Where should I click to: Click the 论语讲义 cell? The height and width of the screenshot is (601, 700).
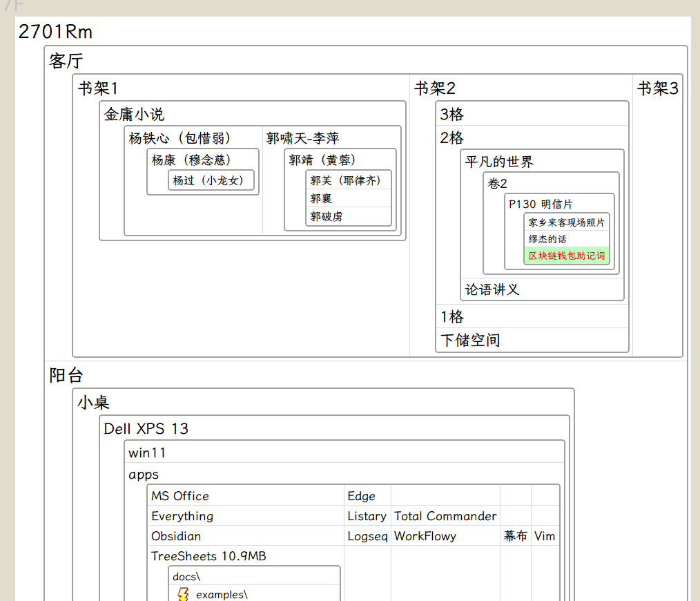point(492,289)
